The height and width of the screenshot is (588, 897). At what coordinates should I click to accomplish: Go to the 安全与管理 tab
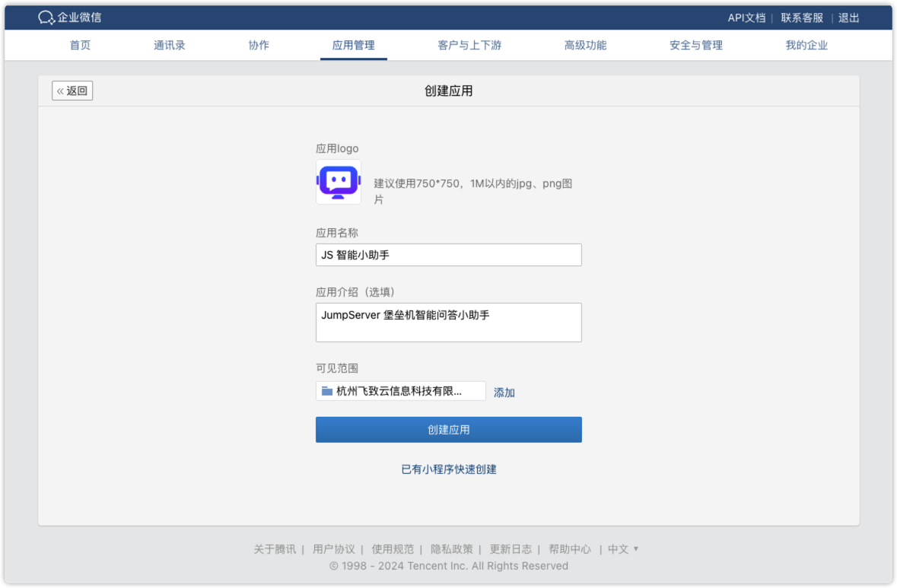(x=695, y=45)
